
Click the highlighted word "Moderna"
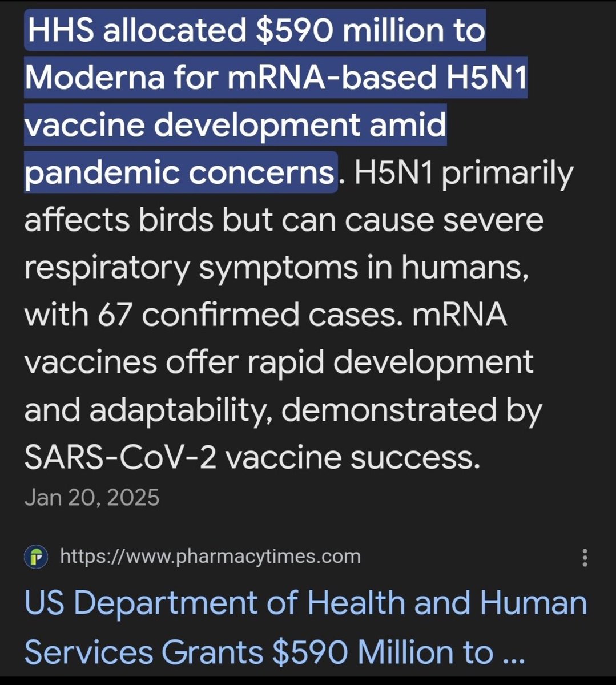click(x=95, y=78)
